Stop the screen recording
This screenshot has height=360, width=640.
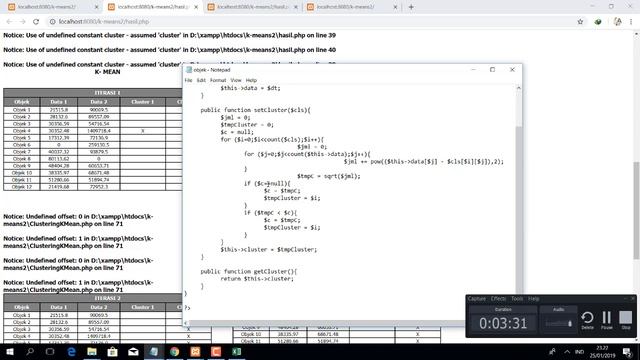tap(626, 320)
